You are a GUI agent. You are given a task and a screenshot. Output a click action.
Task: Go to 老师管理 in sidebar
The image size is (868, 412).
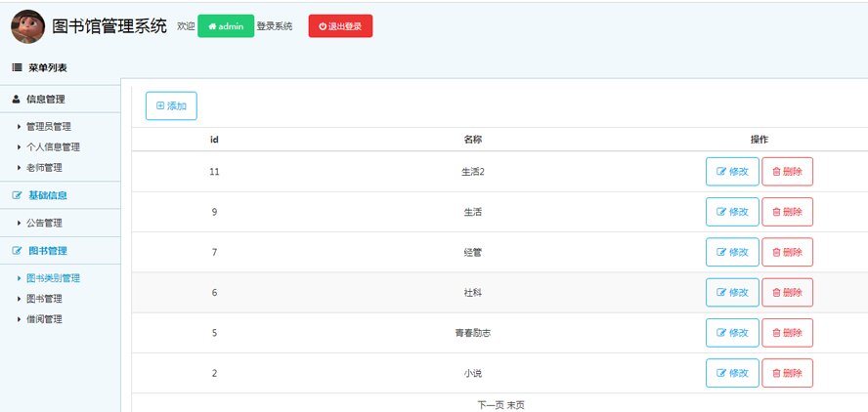coord(43,168)
